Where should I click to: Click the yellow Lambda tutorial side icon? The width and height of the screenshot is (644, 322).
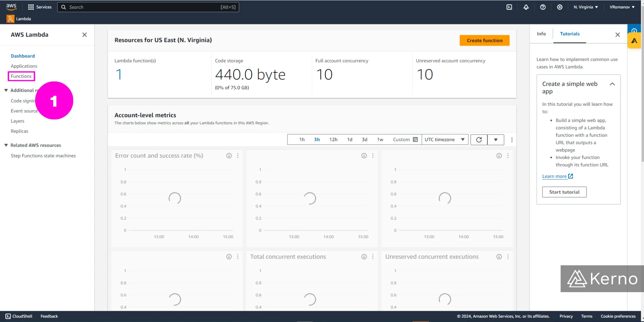tap(634, 41)
